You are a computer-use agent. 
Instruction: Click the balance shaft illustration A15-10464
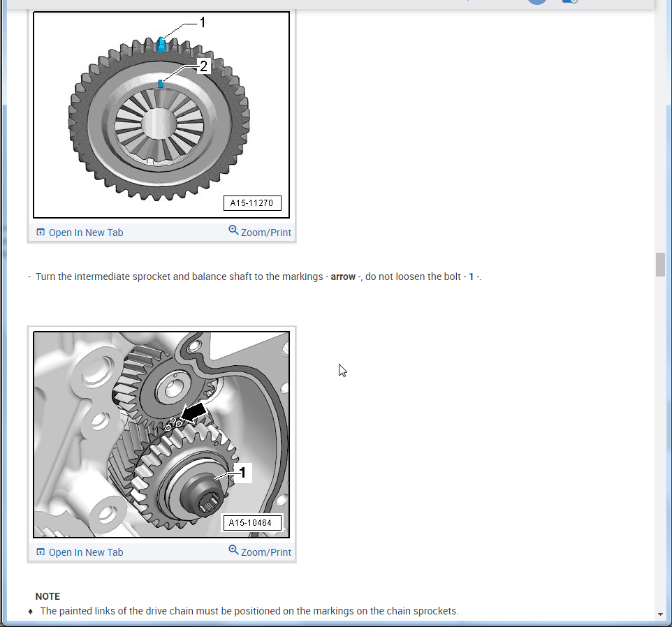[161, 435]
